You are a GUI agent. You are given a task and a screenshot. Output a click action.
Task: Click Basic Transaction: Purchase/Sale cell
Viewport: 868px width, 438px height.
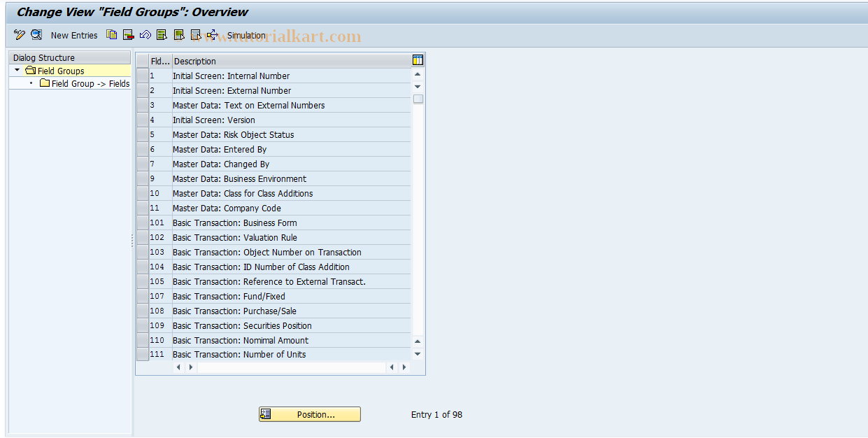pos(292,311)
